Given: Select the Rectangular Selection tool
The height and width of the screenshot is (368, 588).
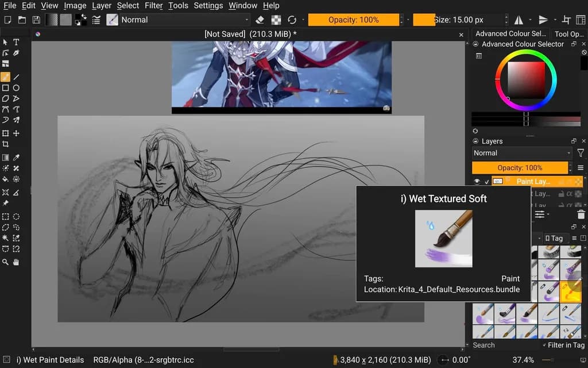Looking at the screenshot, I should [x=5, y=217].
